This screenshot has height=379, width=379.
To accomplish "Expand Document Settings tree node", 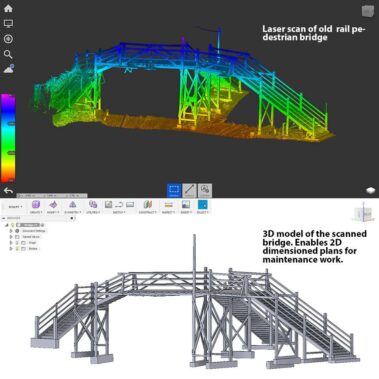I will click(x=11, y=231).
